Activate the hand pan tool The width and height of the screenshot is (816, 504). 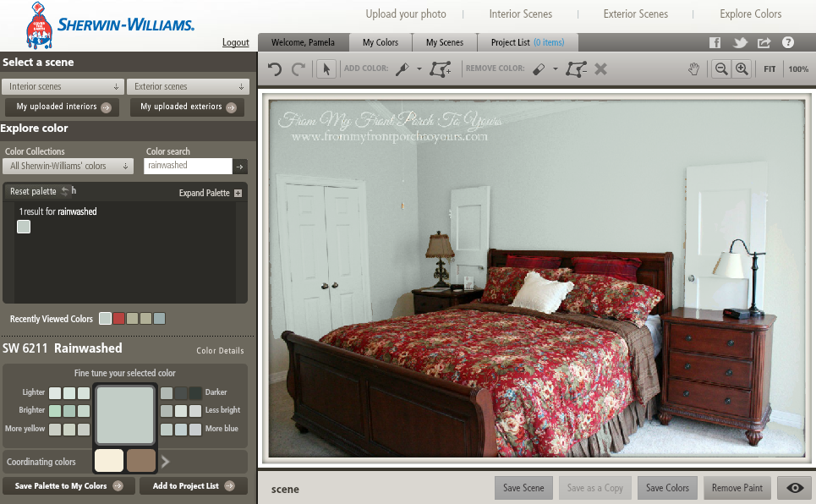point(693,69)
